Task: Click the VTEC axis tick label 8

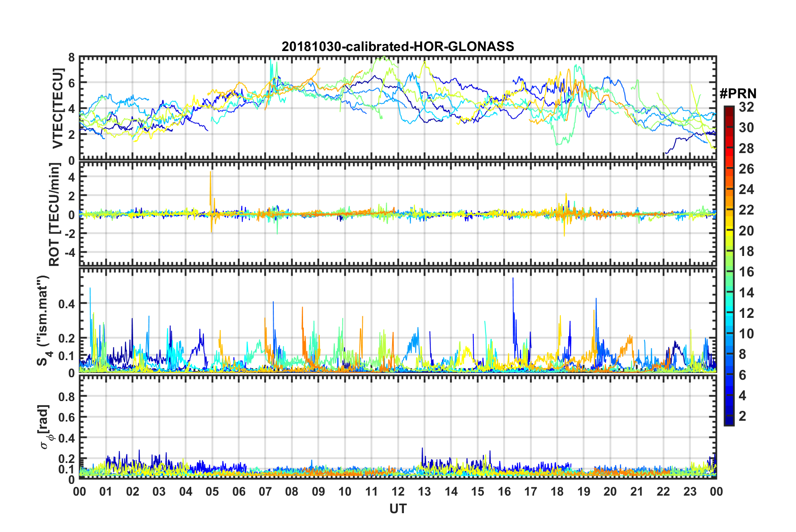Action: 72,57
